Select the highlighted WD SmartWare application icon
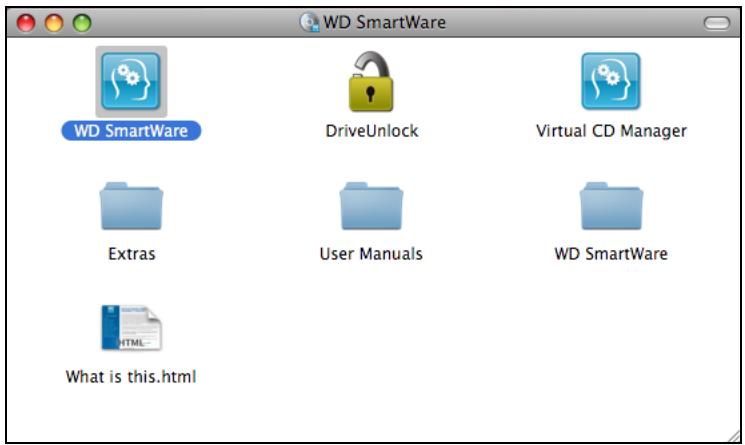Image resolution: width=745 pixels, height=445 pixels. tap(131, 81)
